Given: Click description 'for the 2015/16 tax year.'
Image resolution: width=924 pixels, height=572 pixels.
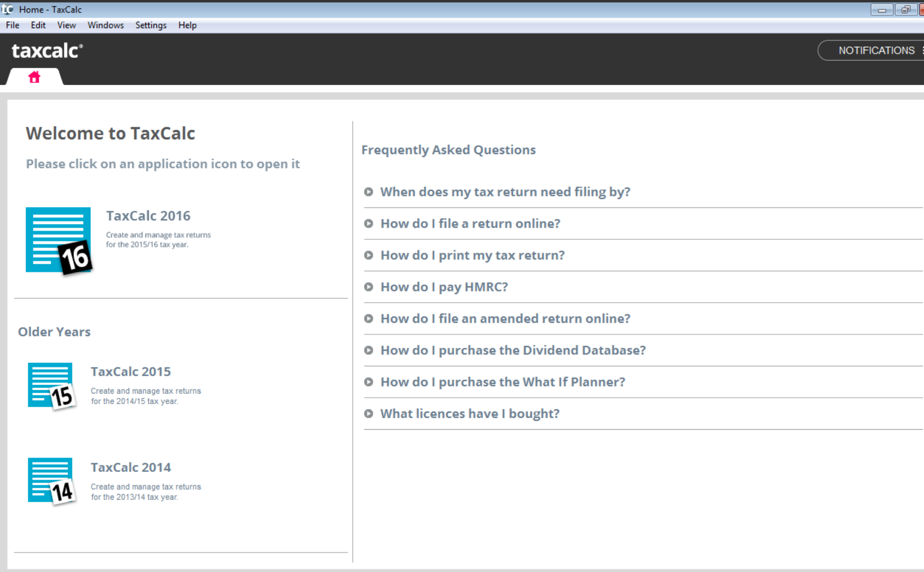Looking at the screenshot, I should coord(147,244).
